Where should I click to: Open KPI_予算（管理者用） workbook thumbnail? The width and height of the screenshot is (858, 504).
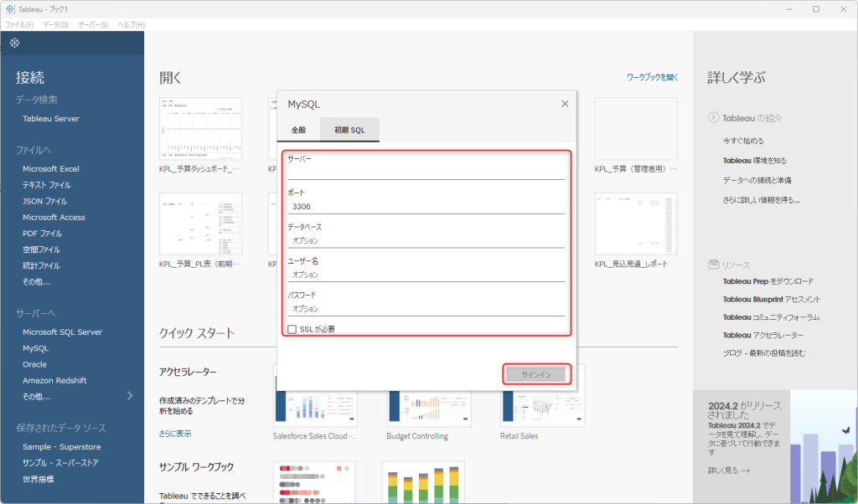(636, 129)
